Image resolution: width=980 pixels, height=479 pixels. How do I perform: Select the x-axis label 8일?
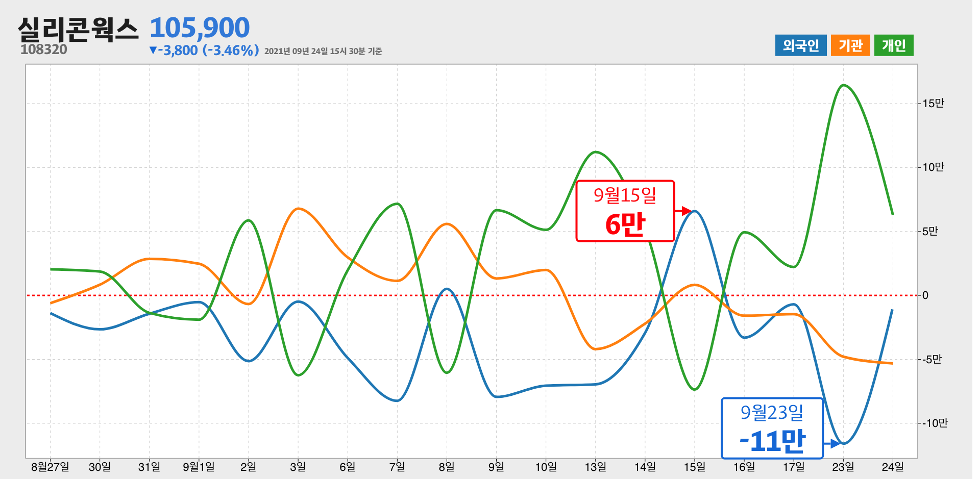(x=447, y=467)
